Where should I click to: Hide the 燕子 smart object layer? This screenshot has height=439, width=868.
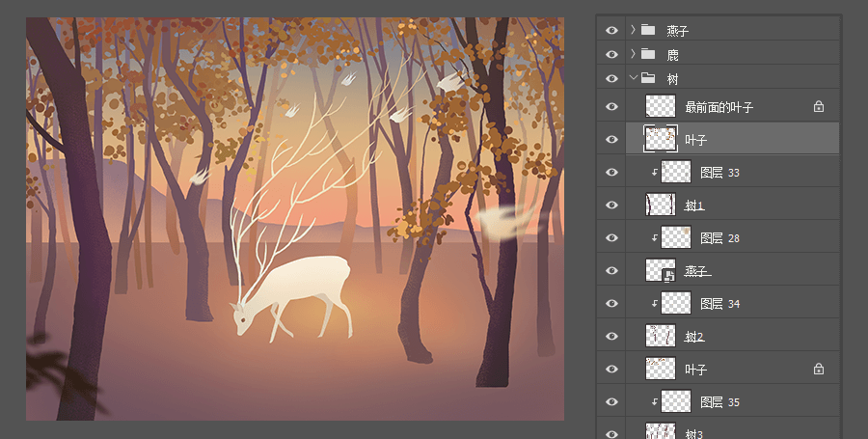click(x=611, y=270)
